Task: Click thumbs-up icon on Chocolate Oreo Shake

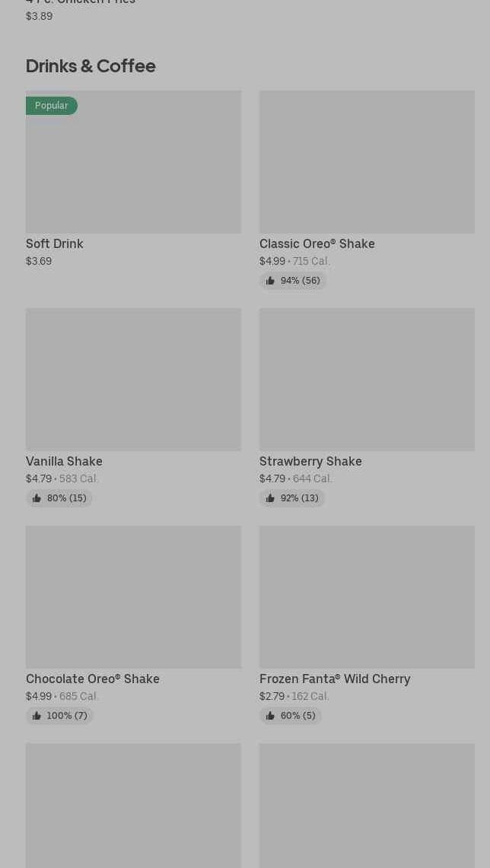Action: 37,716
